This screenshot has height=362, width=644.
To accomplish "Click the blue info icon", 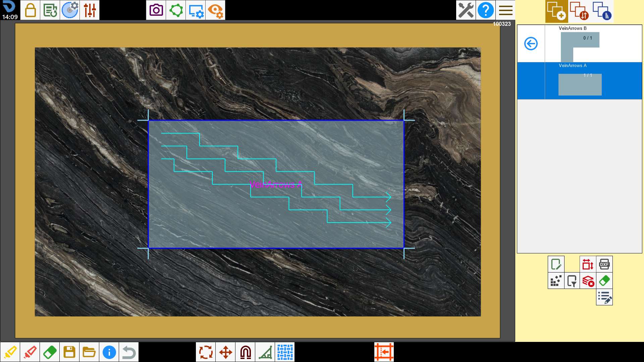I will pos(109,352).
